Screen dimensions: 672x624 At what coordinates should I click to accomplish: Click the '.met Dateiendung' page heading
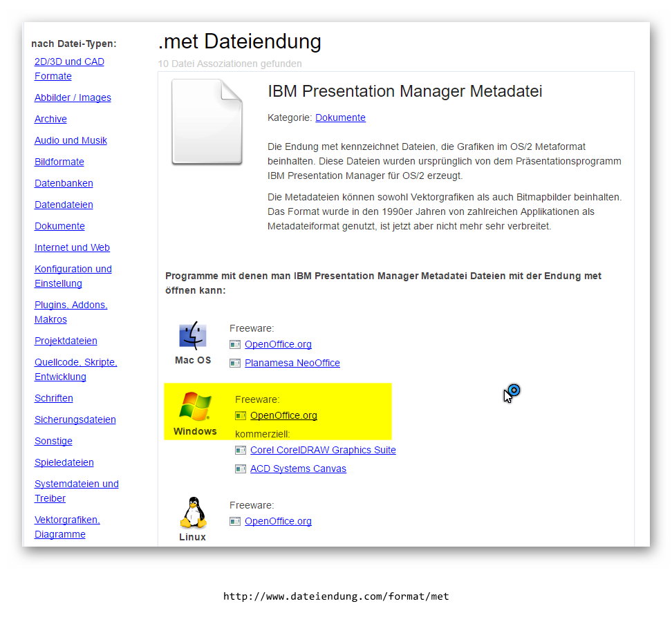pos(240,42)
